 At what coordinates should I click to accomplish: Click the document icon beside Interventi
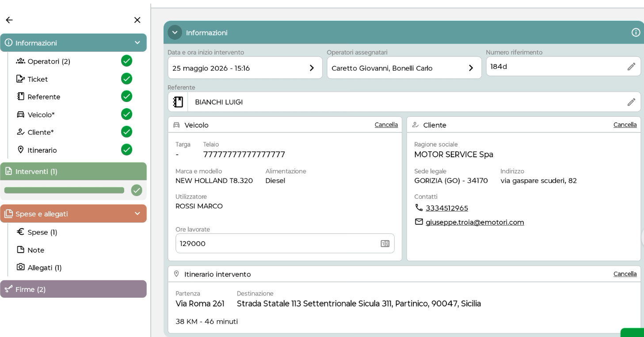click(x=8, y=171)
